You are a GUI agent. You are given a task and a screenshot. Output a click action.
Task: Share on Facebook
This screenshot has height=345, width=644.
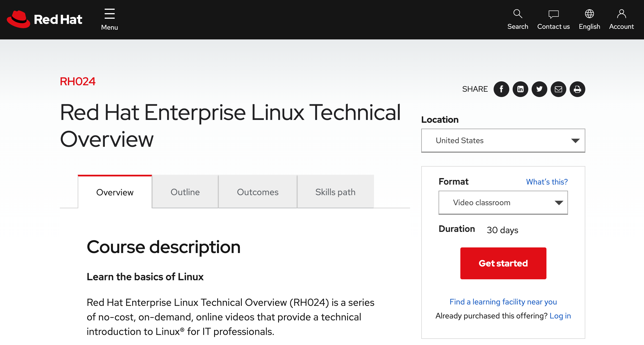coord(501,89)
